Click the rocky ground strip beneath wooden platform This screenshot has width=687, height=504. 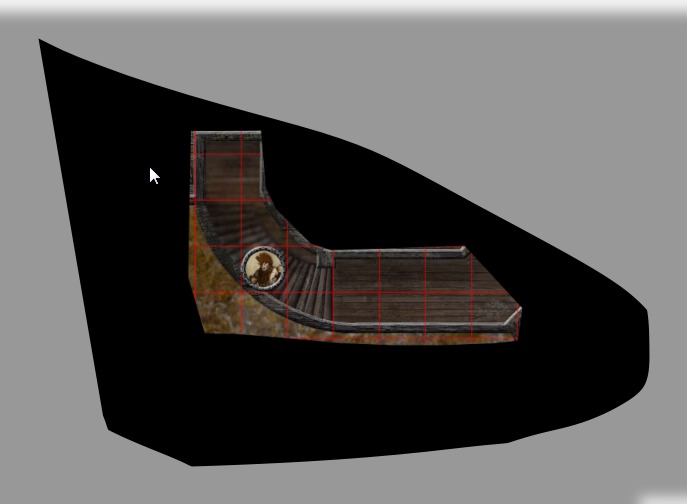pyautogui.click(x=420, y=337)
